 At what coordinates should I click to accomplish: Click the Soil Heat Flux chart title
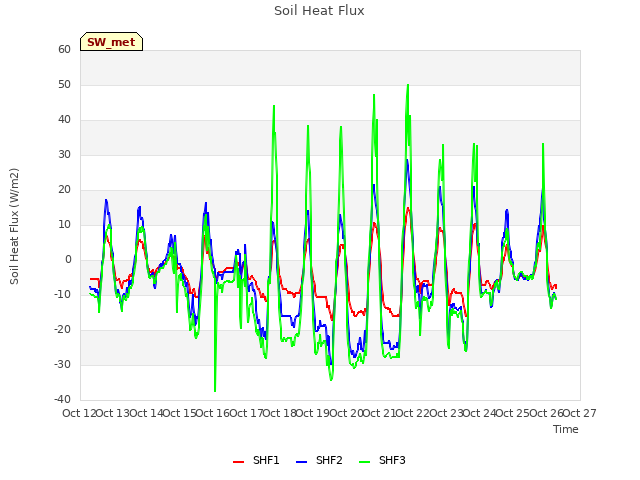(x=319, y=11)
